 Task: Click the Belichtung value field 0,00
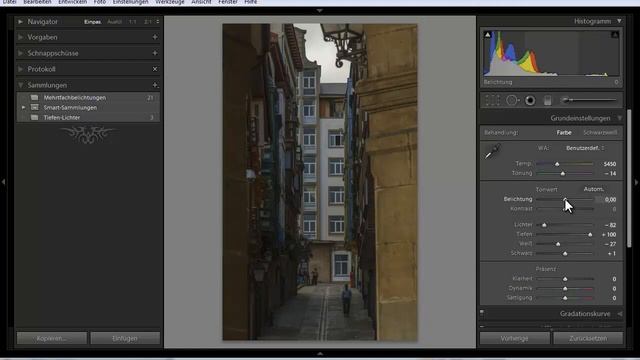[610, 200]
